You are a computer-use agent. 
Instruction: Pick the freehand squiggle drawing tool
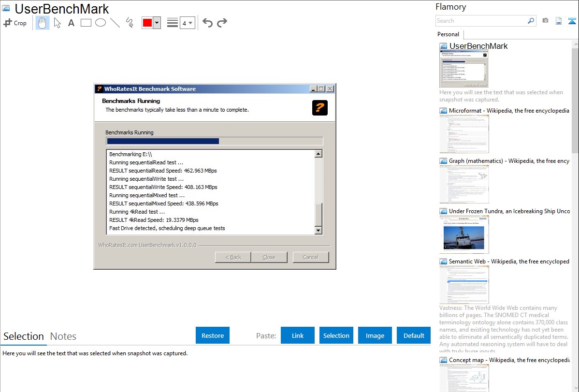[130, 23]
